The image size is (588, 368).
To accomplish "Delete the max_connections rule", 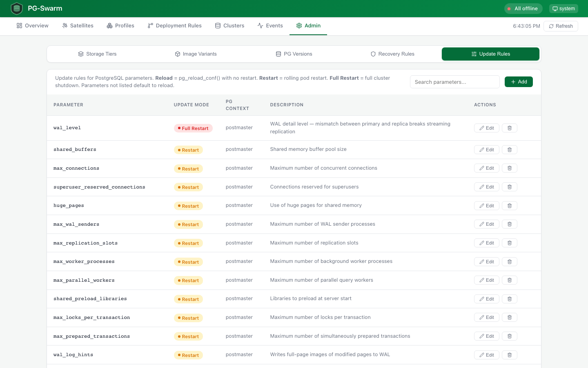I will tap(509, 168).
